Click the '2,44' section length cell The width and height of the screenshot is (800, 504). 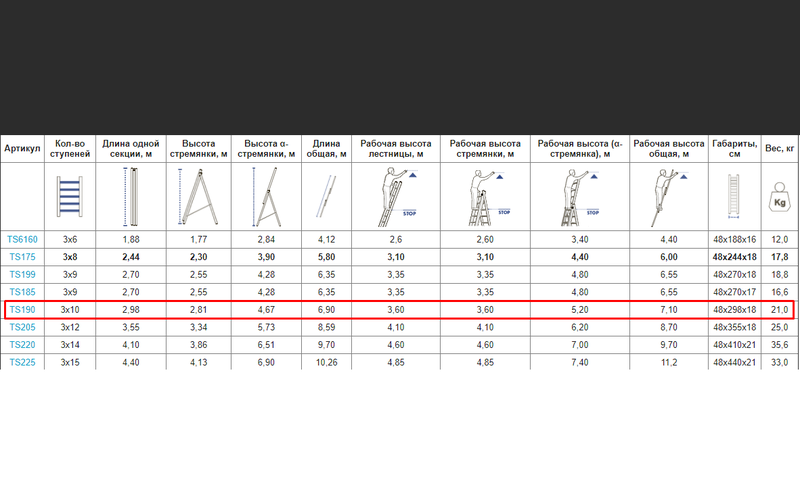pyautogui.click(x=131, y=257)
